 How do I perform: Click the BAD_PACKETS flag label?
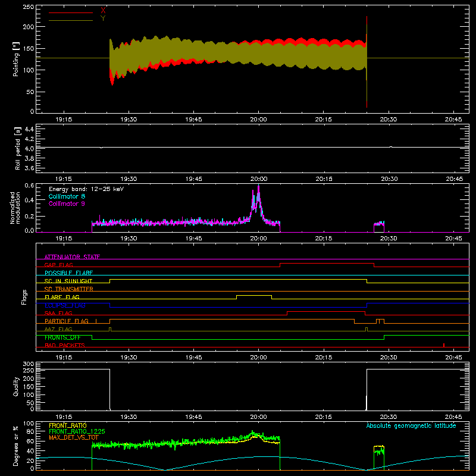coord(65,345)
